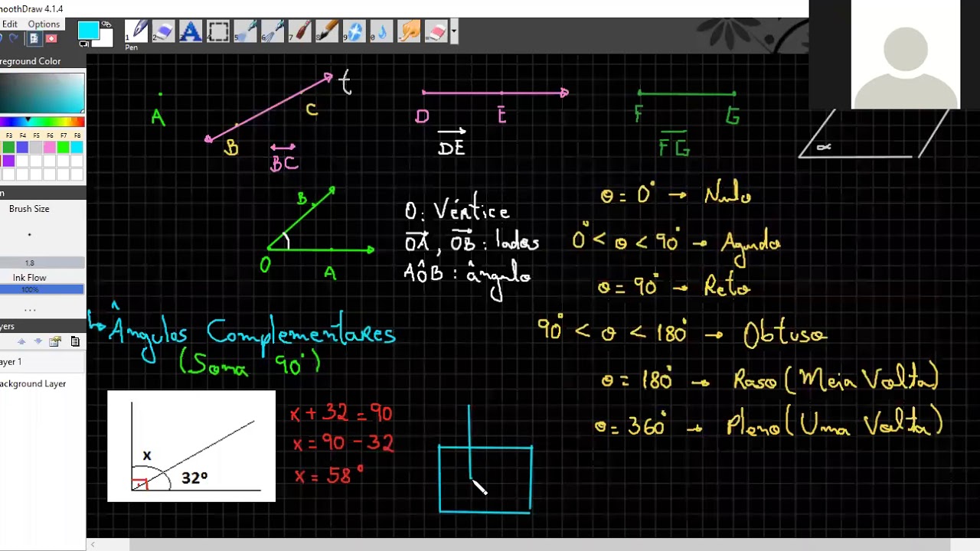This screenshot has width=980, height=551.
Task: Click the redo arrow icon
Action: click(x=13, y=38)
